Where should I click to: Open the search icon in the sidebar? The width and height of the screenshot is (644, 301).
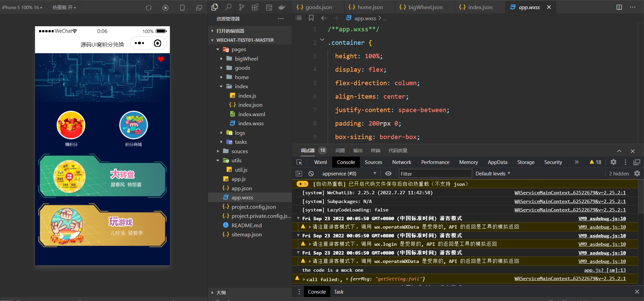point(228,7)
